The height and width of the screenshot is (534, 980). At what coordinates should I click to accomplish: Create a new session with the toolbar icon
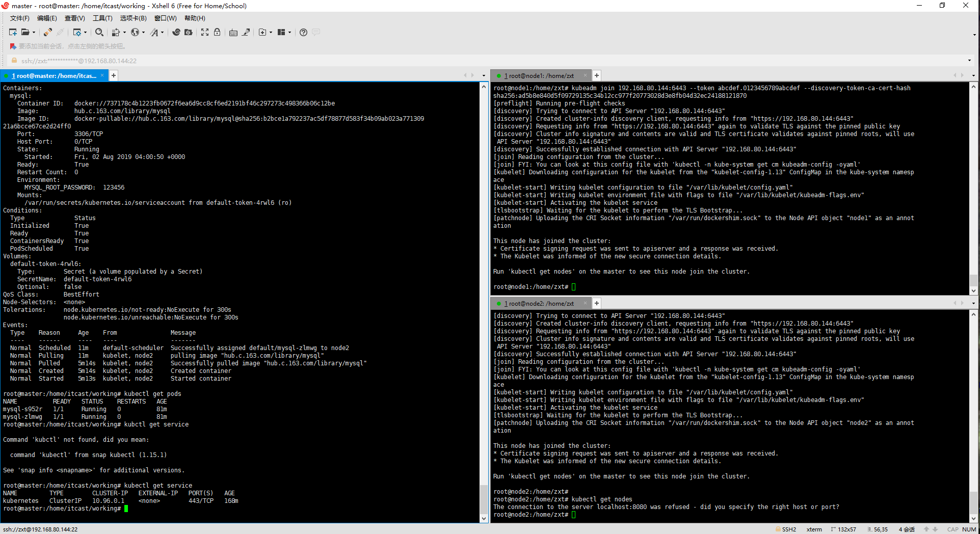coord(13,32)
